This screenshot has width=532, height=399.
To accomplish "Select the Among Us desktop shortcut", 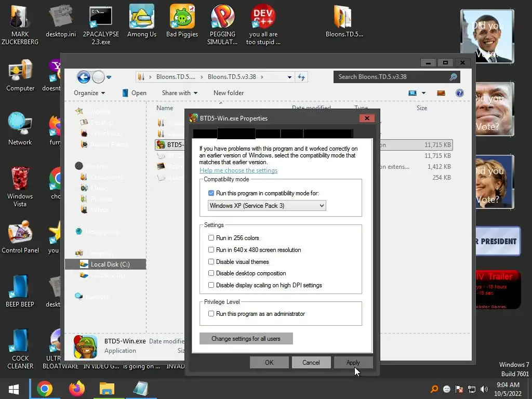I will [141, 21].
